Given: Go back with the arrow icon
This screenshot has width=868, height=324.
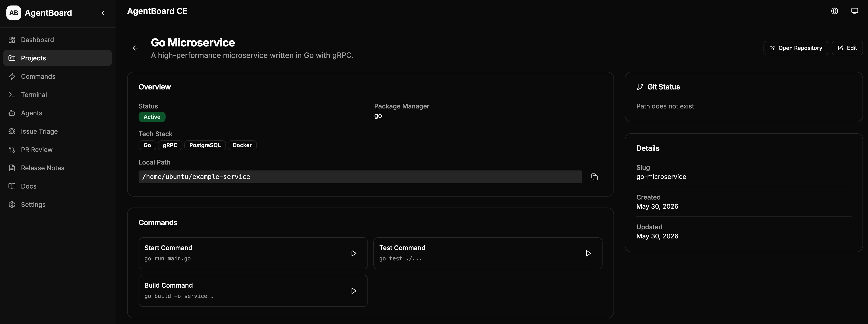Looking at the screenshot, I should coord(135,48).
